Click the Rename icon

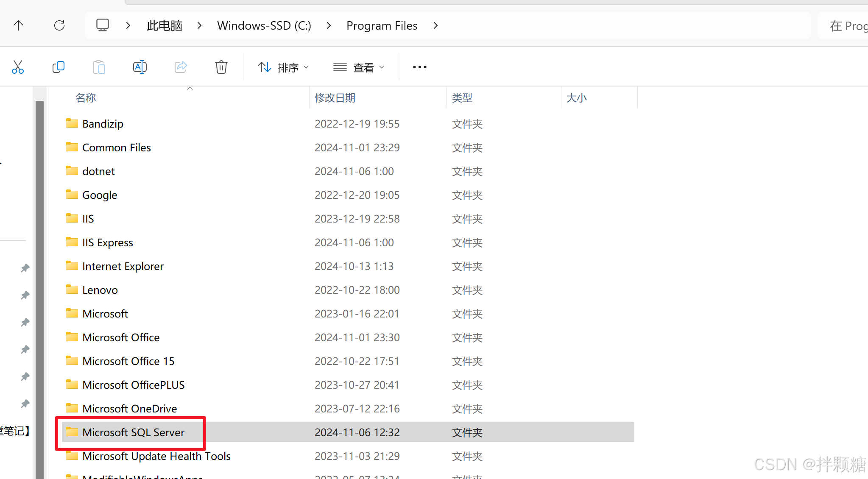click(140, 67)
